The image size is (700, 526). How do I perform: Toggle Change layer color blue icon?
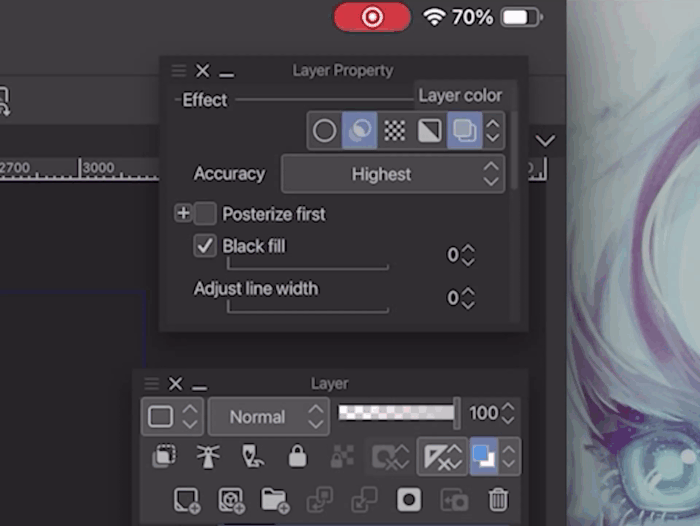(484, 457)
